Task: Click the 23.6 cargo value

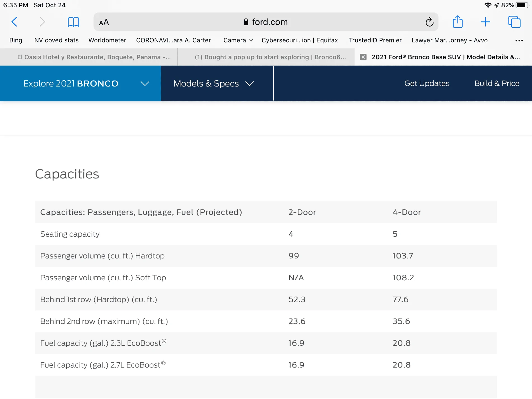Action: 297,321
